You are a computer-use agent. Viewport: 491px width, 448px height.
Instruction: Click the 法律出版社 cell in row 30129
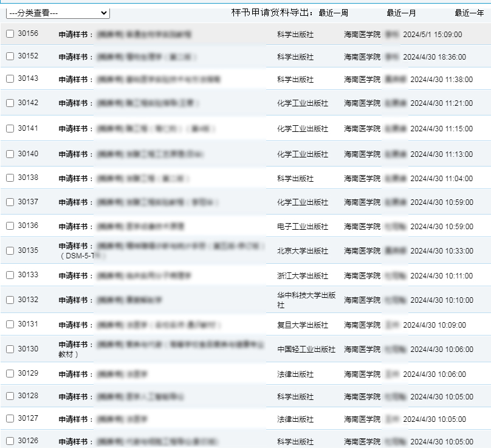295,374
